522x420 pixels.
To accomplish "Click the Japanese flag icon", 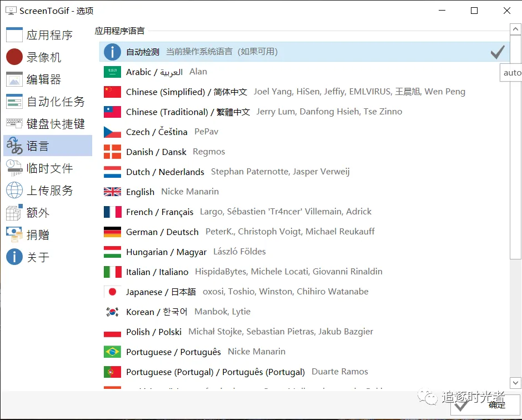I will [x=112, y=292].
